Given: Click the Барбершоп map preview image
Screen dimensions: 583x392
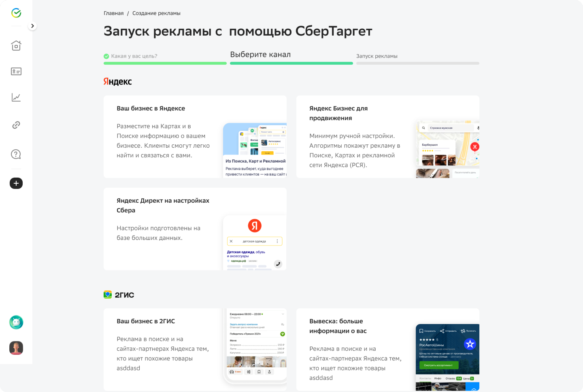Looking at the screenshot, I should (x=447, y=150).
